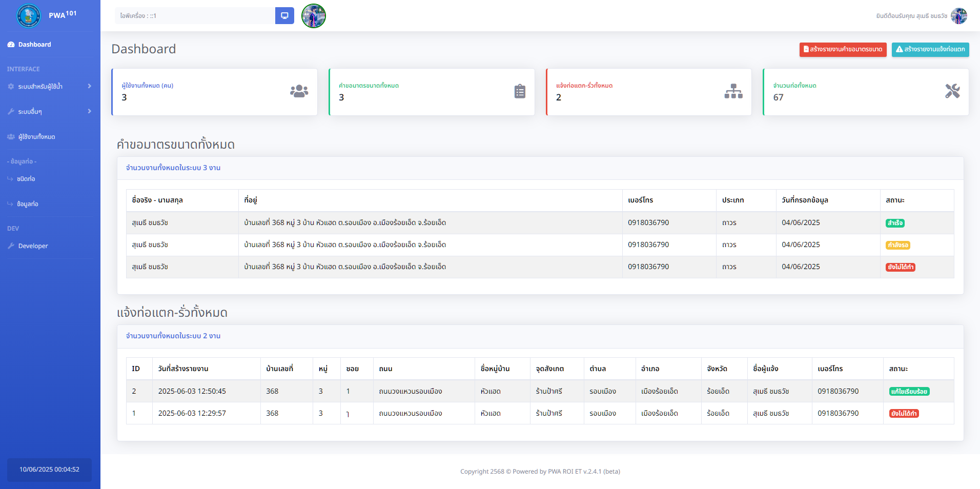Expand the ระบบสำหรับผู้ใช้น้ำ sidebar menu
This screenshot has width=980, height=489.
click(50, 87)
